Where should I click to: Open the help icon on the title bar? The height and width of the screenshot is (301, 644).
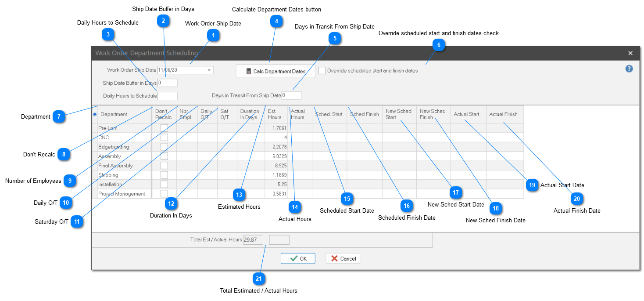point(629,69)
